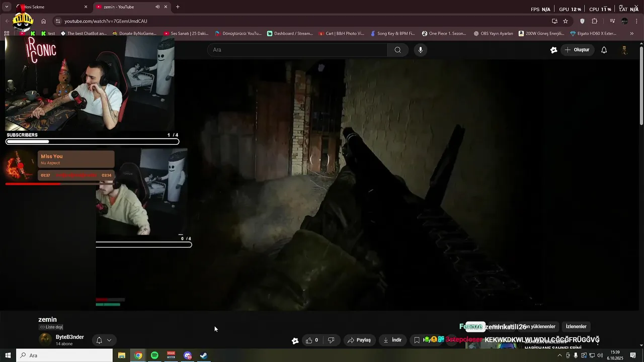Click the page vertical scrollbar
644x362 pixels.
(641, 85)
